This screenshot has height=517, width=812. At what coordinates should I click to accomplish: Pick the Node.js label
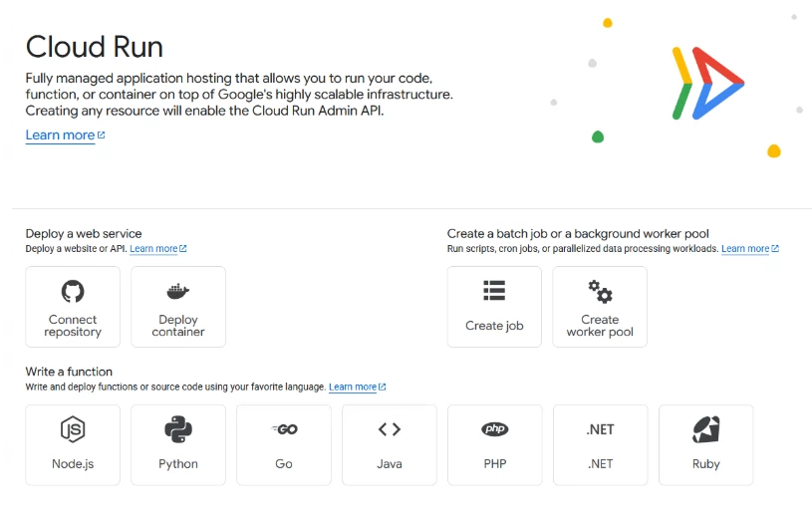coord(73,463)
